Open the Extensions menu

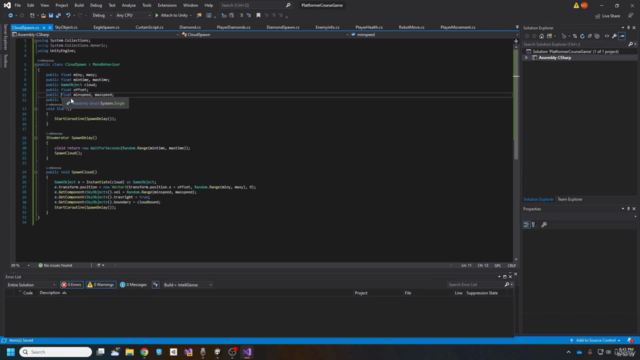(x=167, y=5)
